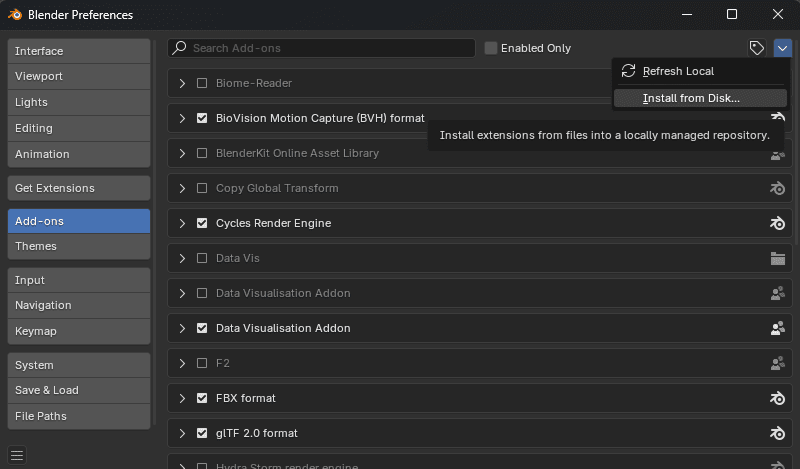Open the add-on tags filter icon
This screenshot has height=469, width=800.
point(757,48)
